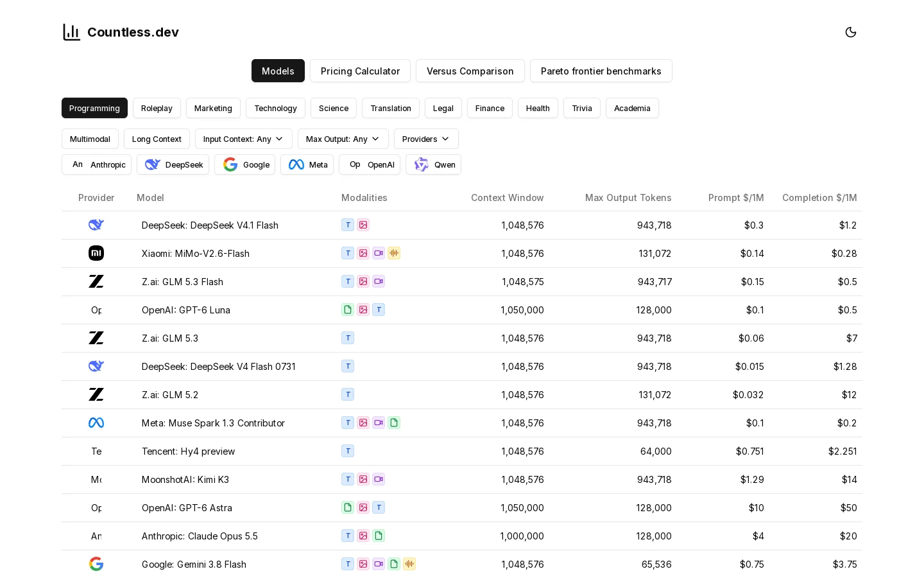Expand the Providers dropdown

[426, 139]
